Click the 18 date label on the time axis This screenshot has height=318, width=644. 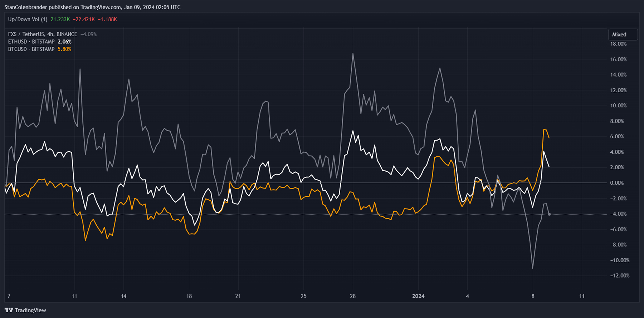tap(189, 296)
